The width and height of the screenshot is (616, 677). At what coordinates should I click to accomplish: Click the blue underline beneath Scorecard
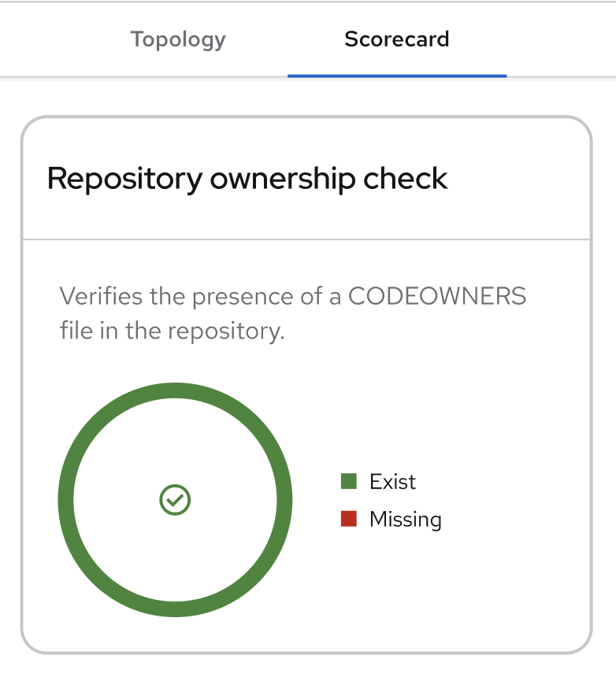click(x=397, y=76)
